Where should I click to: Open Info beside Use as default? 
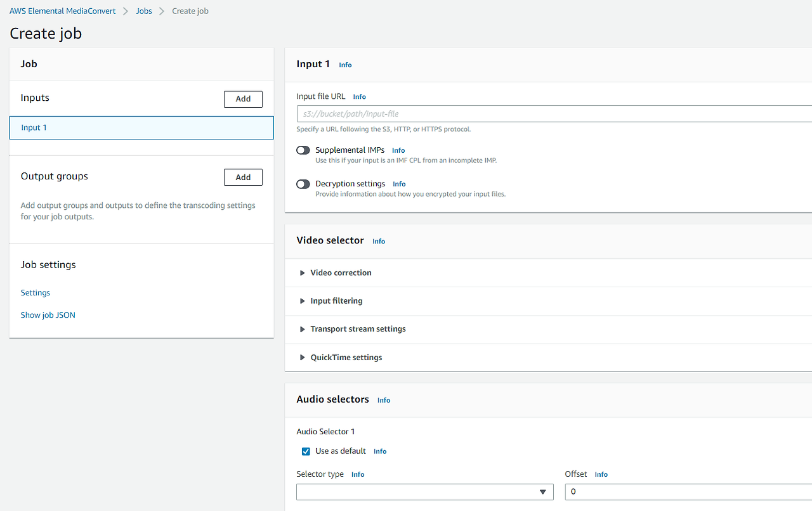380,451
